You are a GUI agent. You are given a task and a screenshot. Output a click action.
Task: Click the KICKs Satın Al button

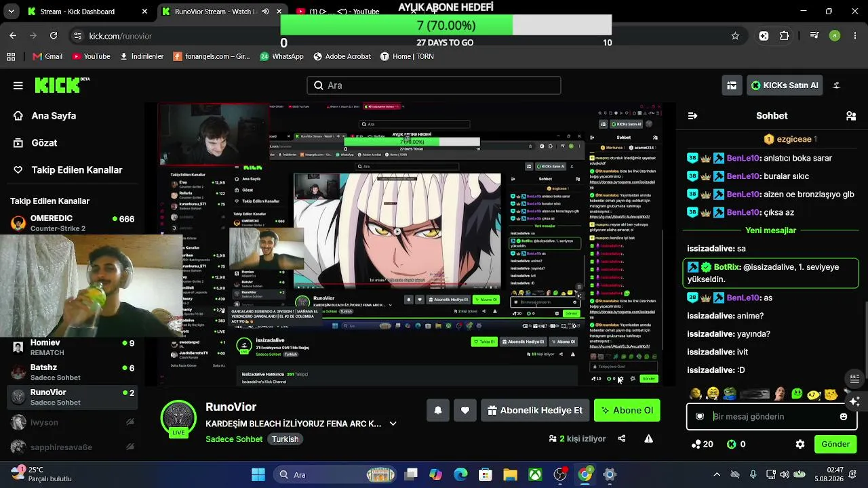point(785,85)
